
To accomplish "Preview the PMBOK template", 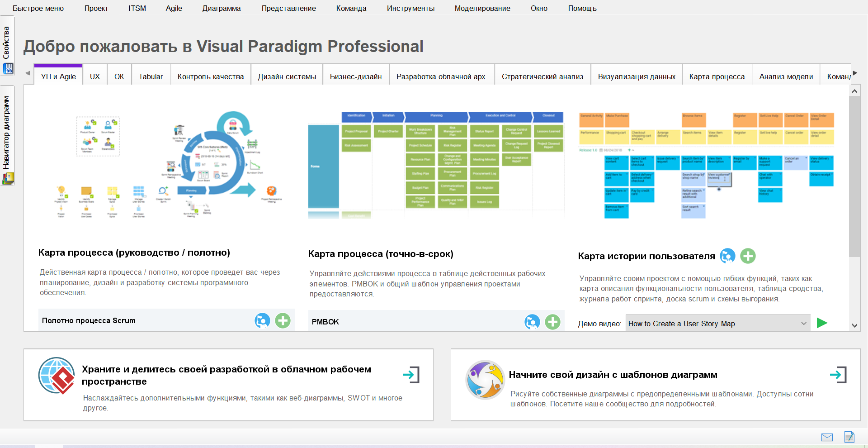I will tap(533, 322).
